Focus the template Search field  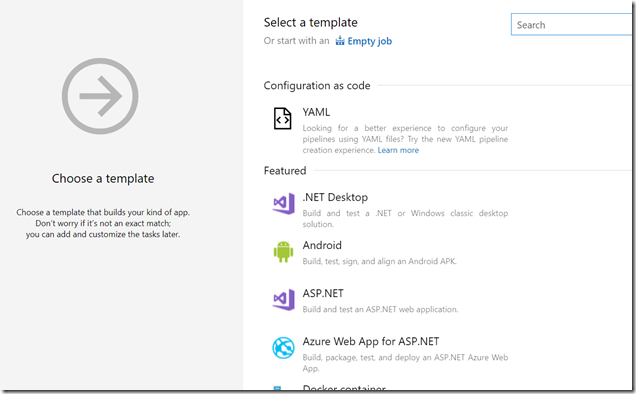[x=572, y=25]
